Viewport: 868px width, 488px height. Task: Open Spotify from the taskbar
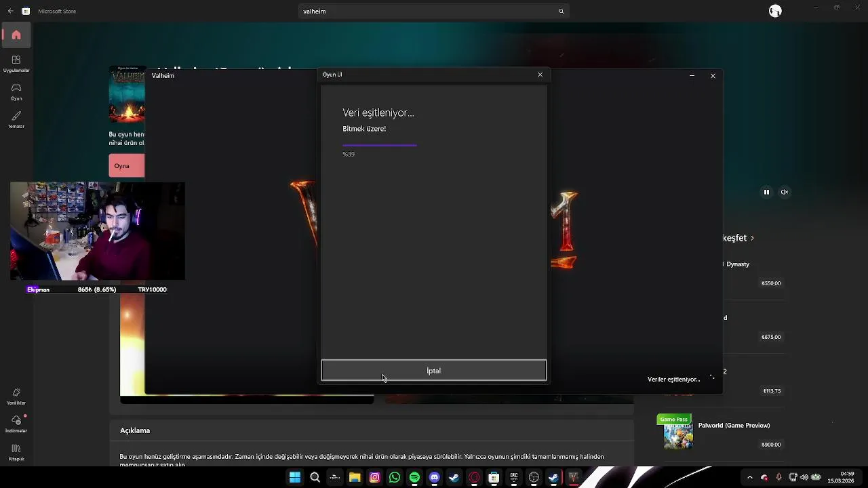click(x=414, y=478)
